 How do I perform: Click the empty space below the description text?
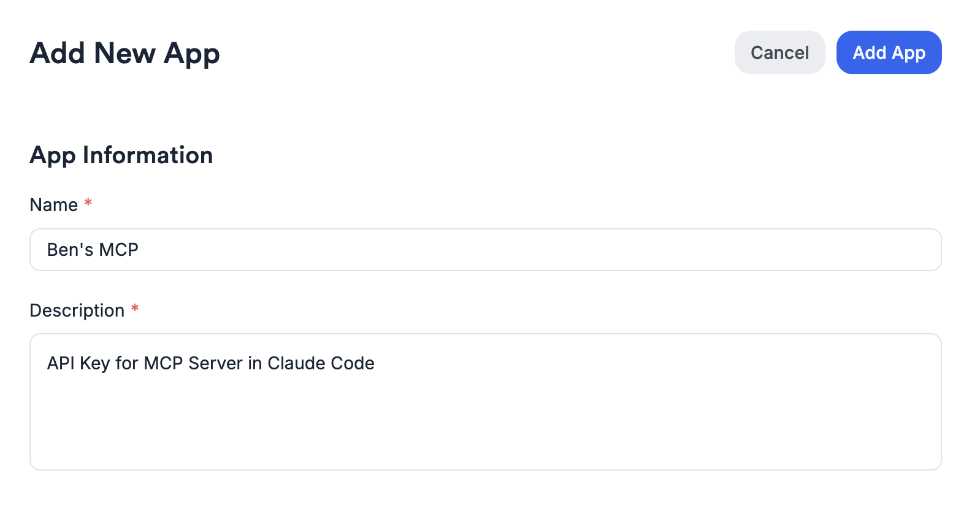(x=429, y=429)
